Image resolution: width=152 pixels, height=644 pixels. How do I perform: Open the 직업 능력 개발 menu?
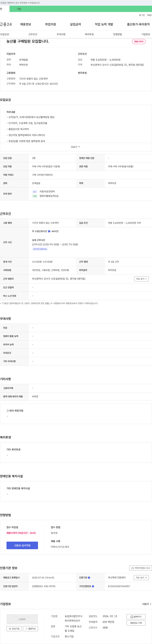tap(104, 24)
